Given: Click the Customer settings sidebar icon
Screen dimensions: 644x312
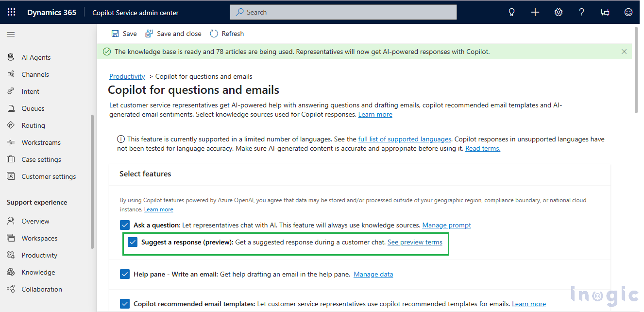Looking at the screenshot, I should tap(11, 176).
